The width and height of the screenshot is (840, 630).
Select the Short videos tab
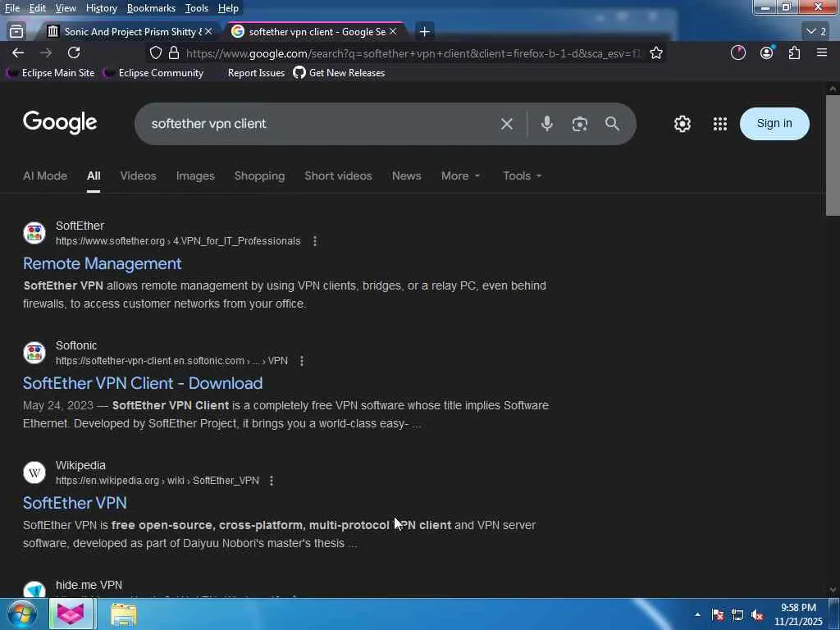click(338, 176)
